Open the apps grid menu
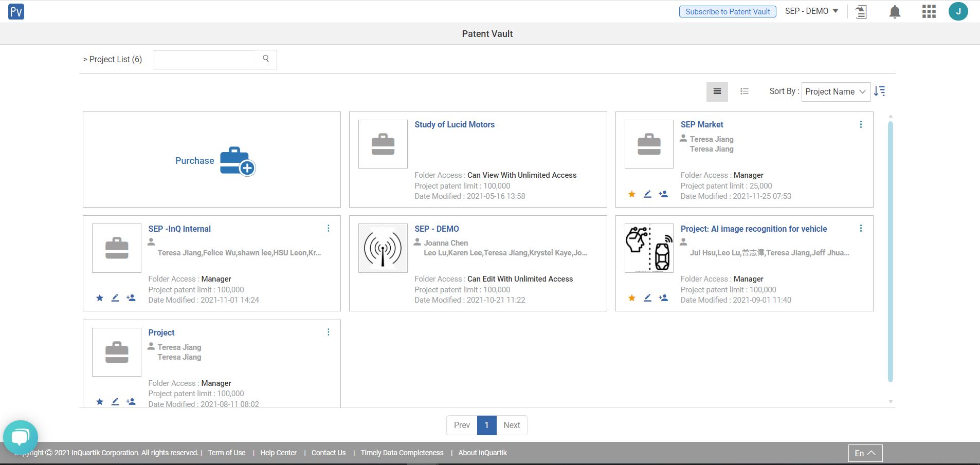This screenshot has width=980, height=465. click(x=929, y=11)
